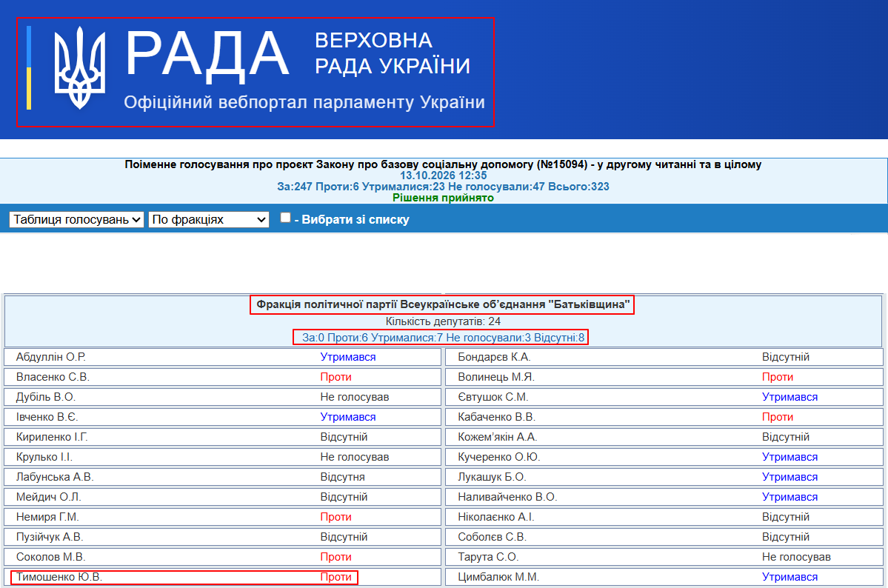Click Волинець's vote 'Проти'
Screen dimensions: 888x588
point(778,377)
